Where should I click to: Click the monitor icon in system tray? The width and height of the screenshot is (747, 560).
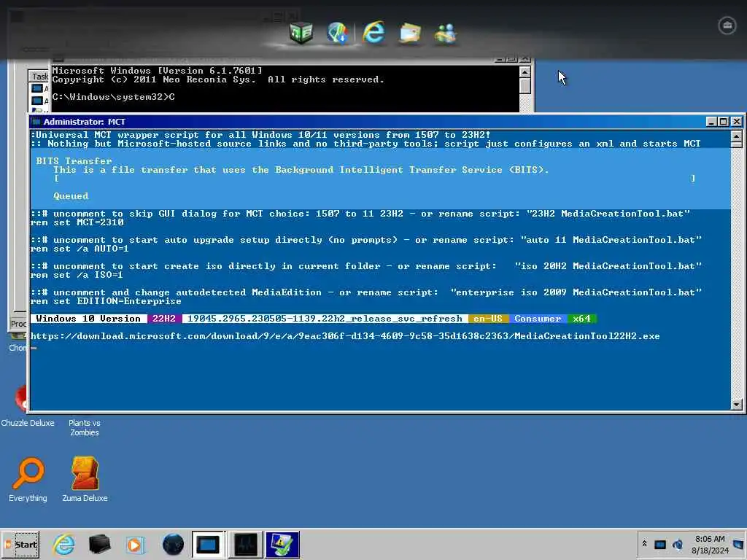660,544
